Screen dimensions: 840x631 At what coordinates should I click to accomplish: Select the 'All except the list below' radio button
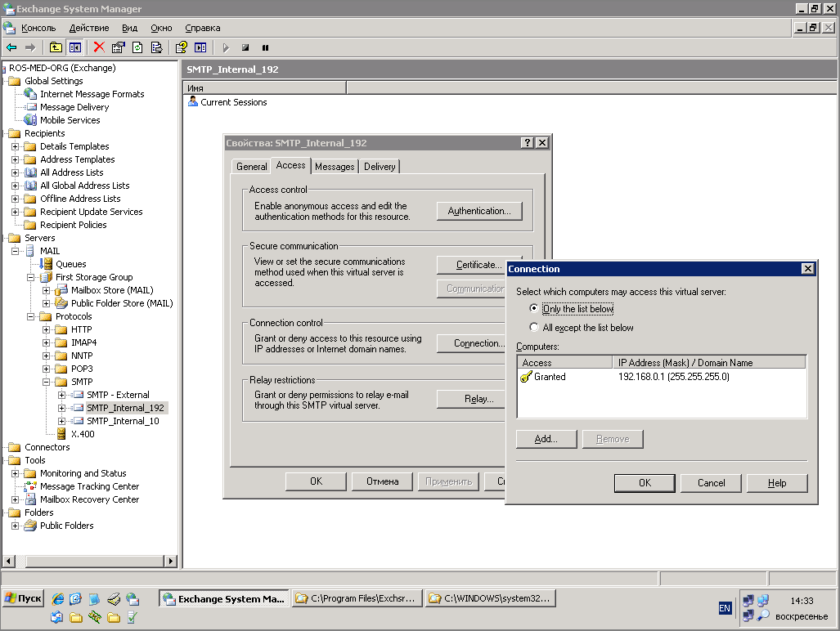pyautogui.click(x=533, y=327)
